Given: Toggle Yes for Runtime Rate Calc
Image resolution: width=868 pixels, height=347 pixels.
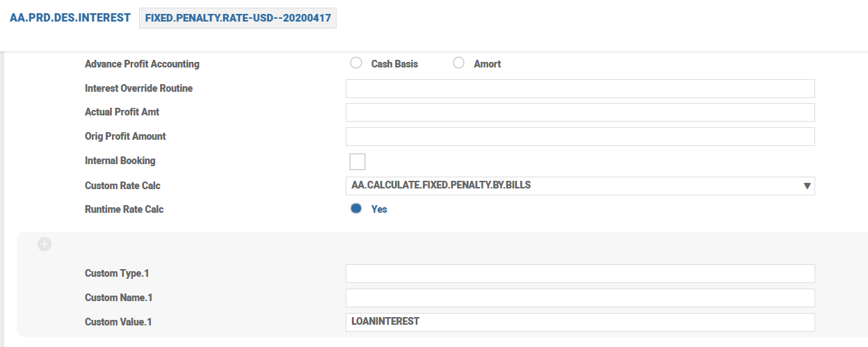Looking at the screenshot, I should click(356, 209).
